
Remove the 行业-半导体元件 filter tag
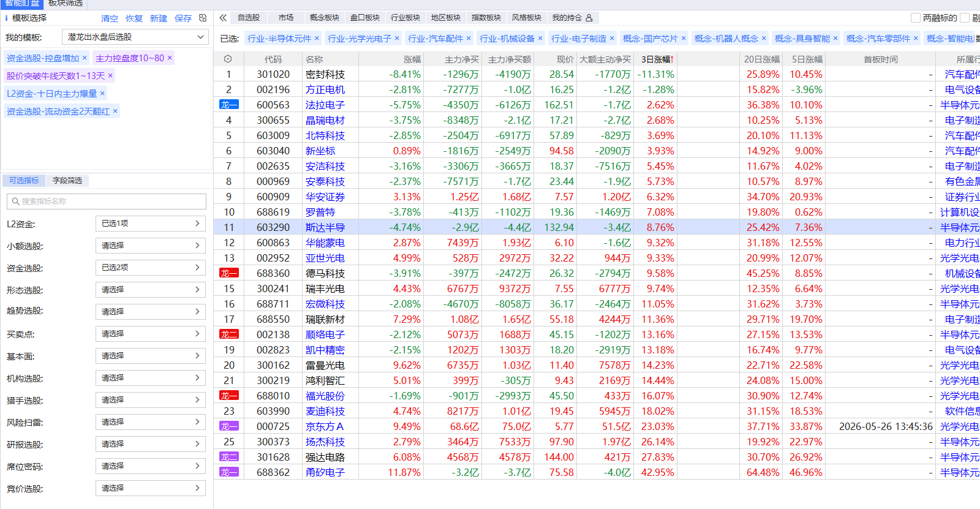(x=317, y=38)
